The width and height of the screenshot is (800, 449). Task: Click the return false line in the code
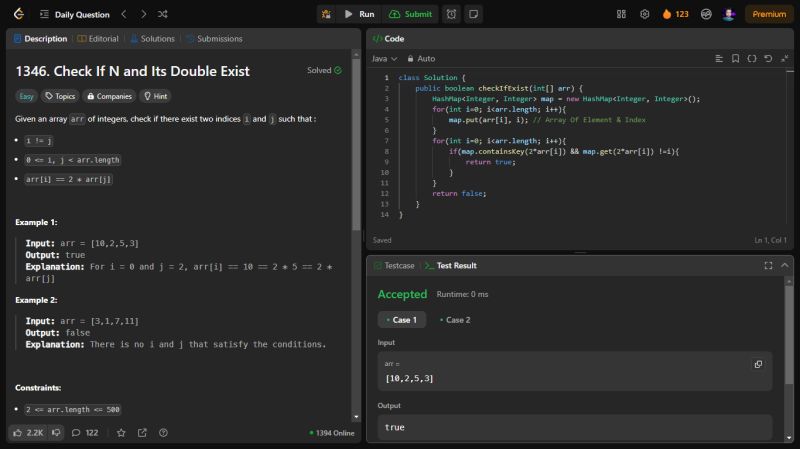tap(459, 193)
